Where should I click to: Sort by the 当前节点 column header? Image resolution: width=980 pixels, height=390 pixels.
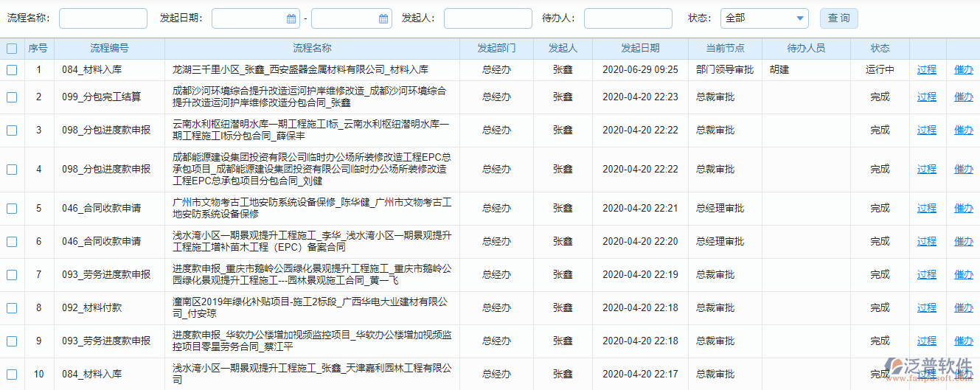pos(725,49)
